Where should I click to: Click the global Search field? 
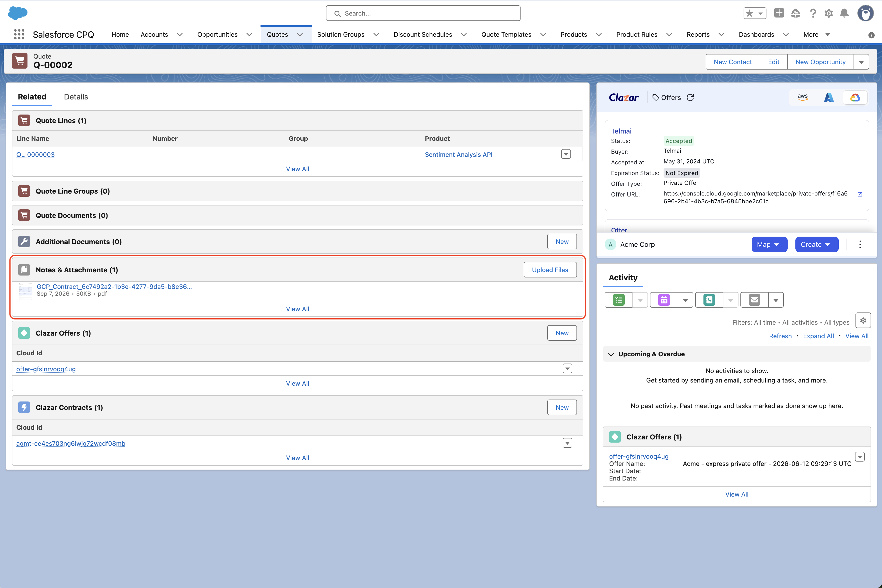coord(423,13)
